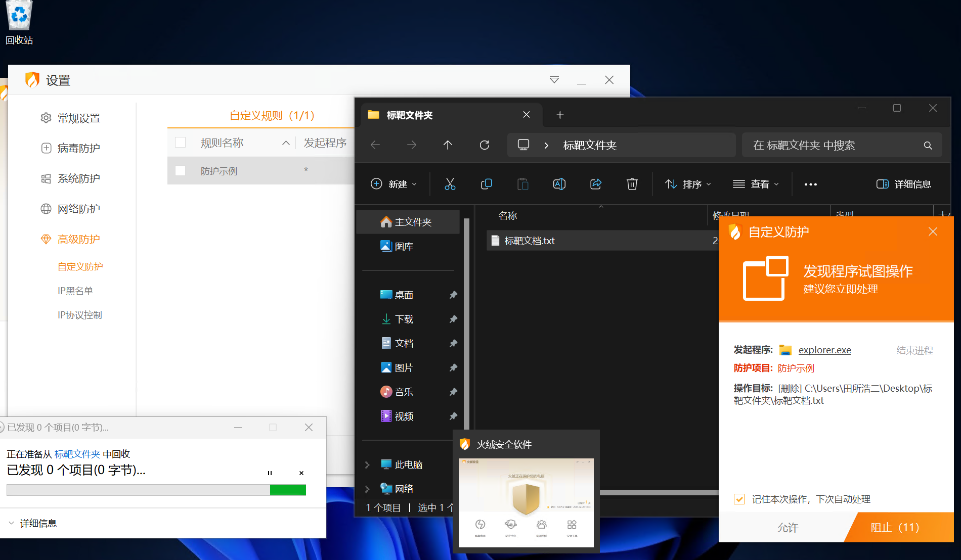961x560 pixels.
Task: Toggle the select-all rules checkbox
Action: coord(180,143)
